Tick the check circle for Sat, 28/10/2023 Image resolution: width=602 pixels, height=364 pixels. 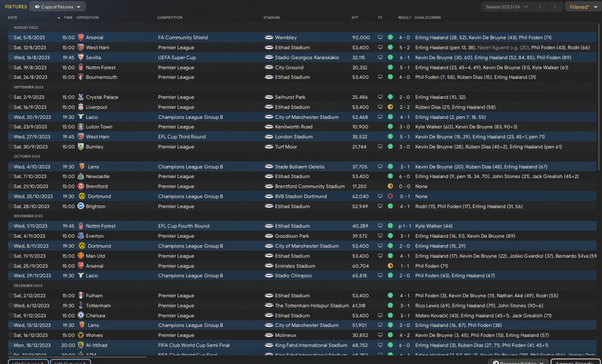click(x=10, y=206)
